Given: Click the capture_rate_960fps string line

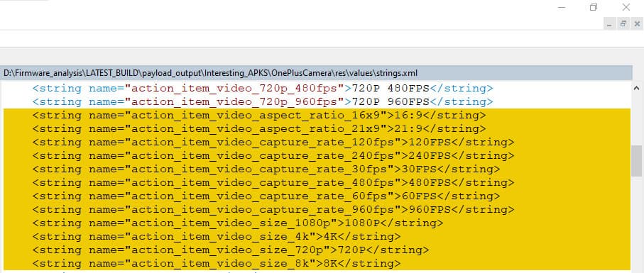Looking at the screenshot, I should (x=273, y=210).
